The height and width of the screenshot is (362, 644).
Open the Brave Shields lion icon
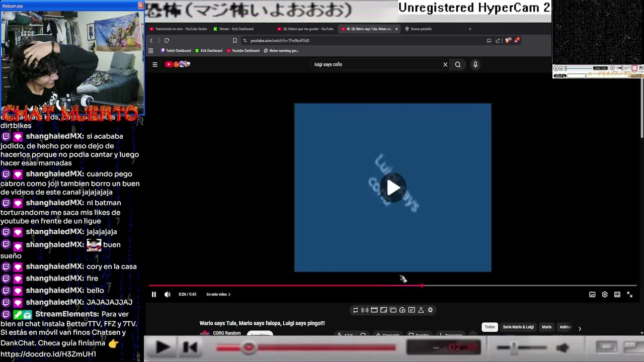coord(508,41)
